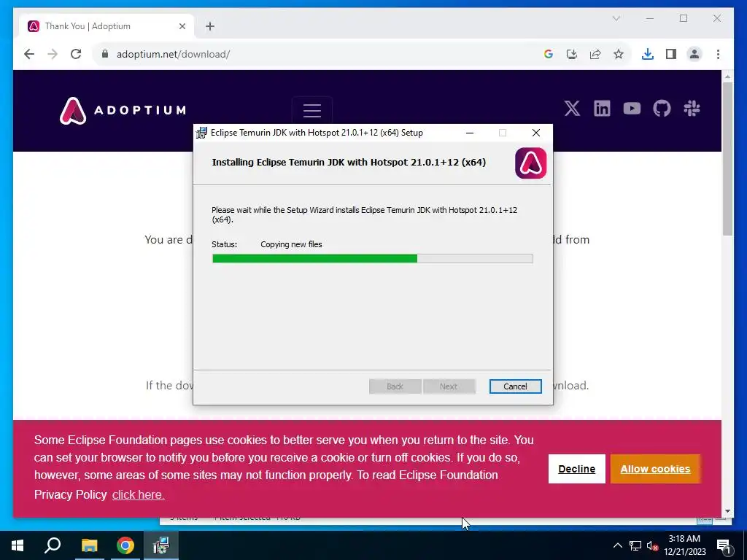Switch to Chrome on the taskbar
This screenshot has width=747, height=560.
click(125, 545)
